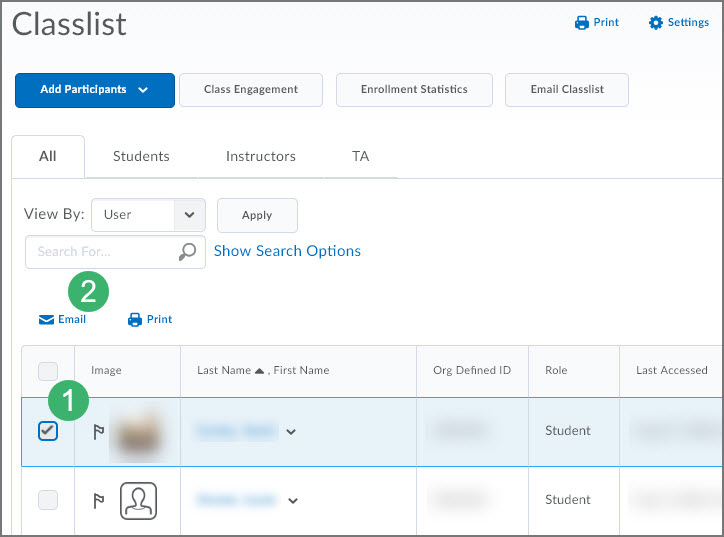Screen dimensions: 724x537
Task: Open the View By User dropdown
Action: tap(148, 215)
